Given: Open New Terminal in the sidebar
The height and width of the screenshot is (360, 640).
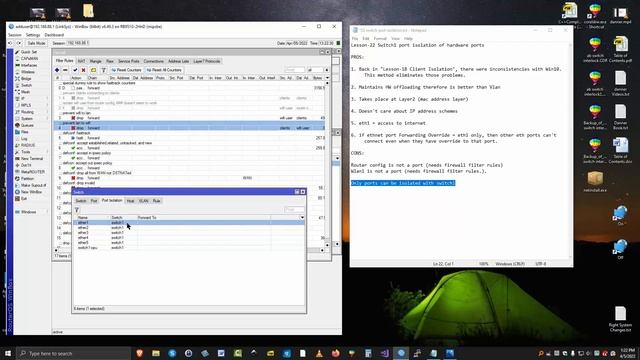Looking at the screenshot, I should pos(31,158).
